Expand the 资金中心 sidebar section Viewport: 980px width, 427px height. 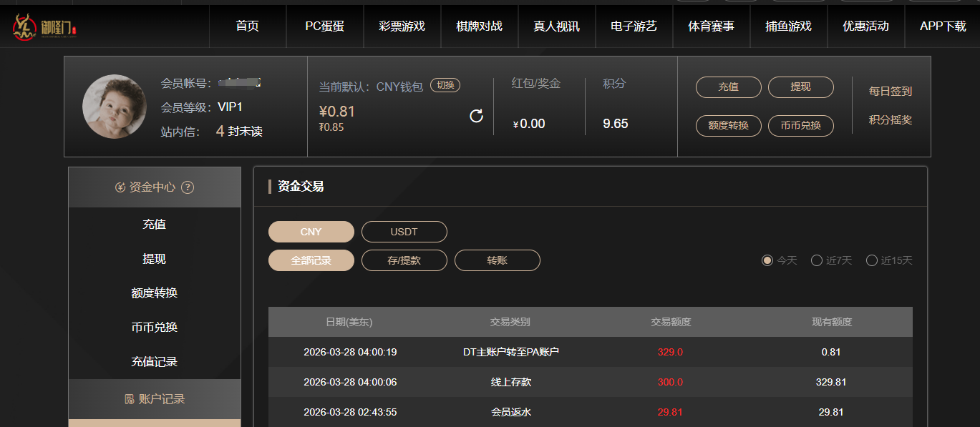tap(155, 187)
